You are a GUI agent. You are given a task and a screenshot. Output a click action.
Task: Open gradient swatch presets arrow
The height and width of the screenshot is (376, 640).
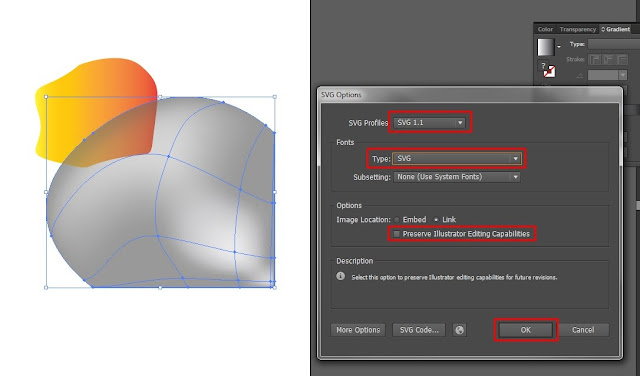pos(559,47)
